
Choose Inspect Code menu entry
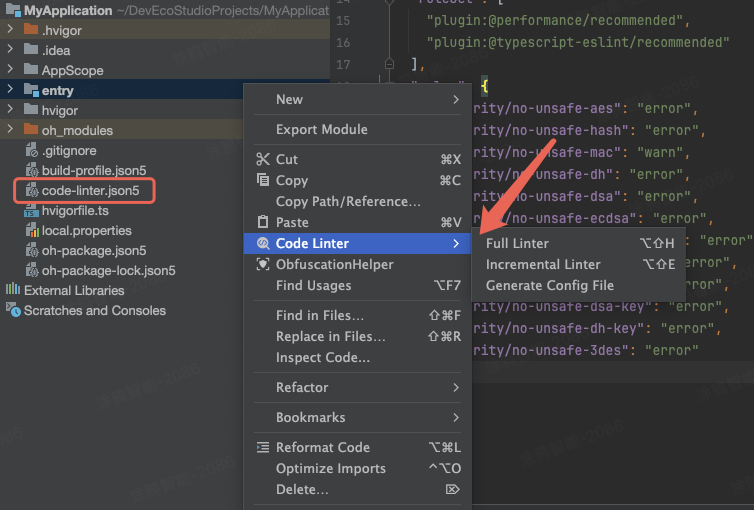tap(357, 358)
